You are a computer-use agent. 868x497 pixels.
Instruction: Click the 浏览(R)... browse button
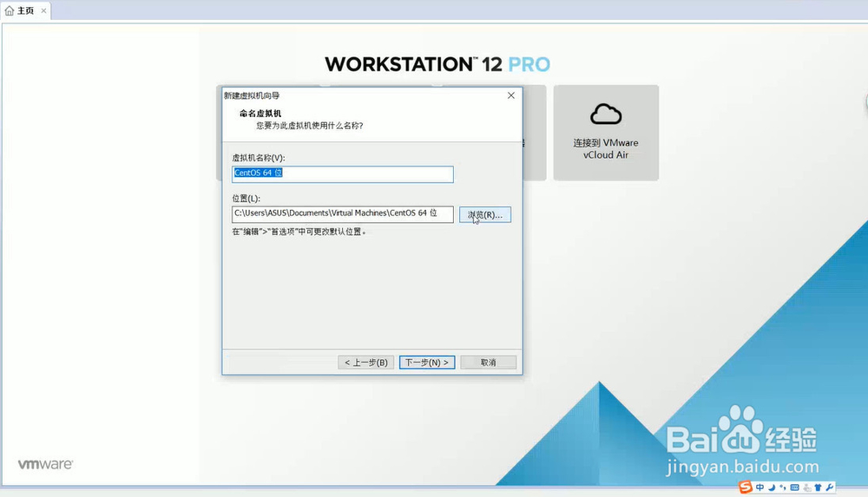485,215
